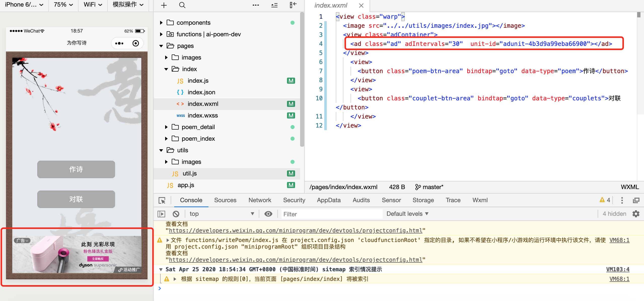Expand the components folder
Screen dimensions: 644x301
161,23
